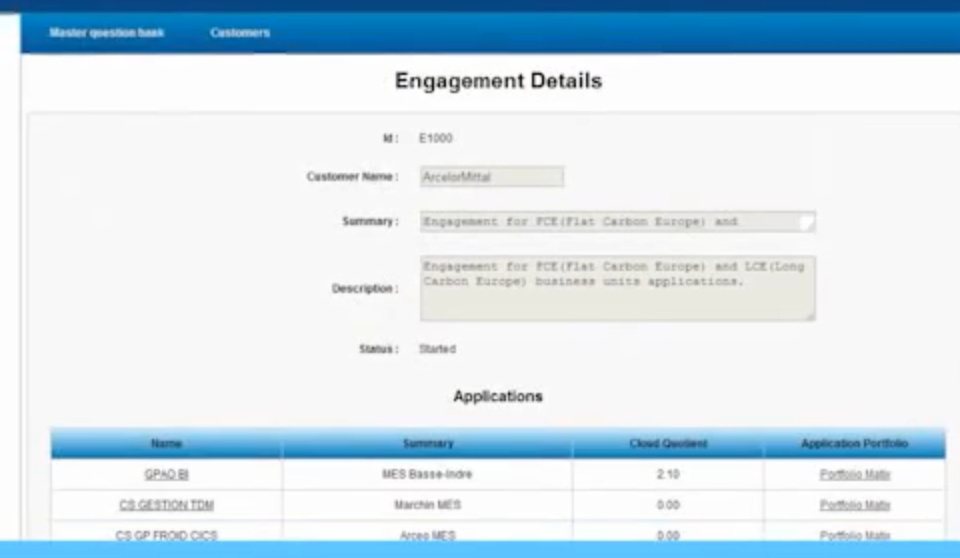Grab the Description textarea resize handle
Image resolution: width=960 pixels, height=558 pixels.
(811, 317)
